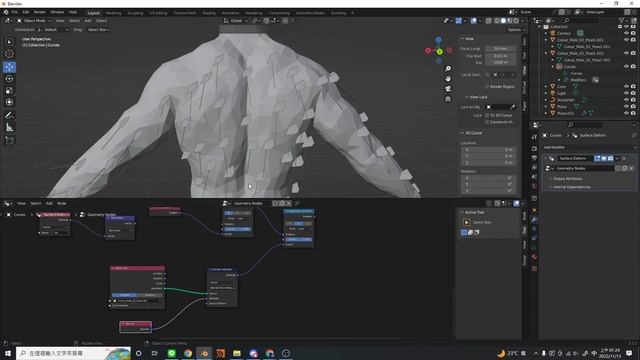Switch to the Modeling workspace tab

[x=113, y=13]
